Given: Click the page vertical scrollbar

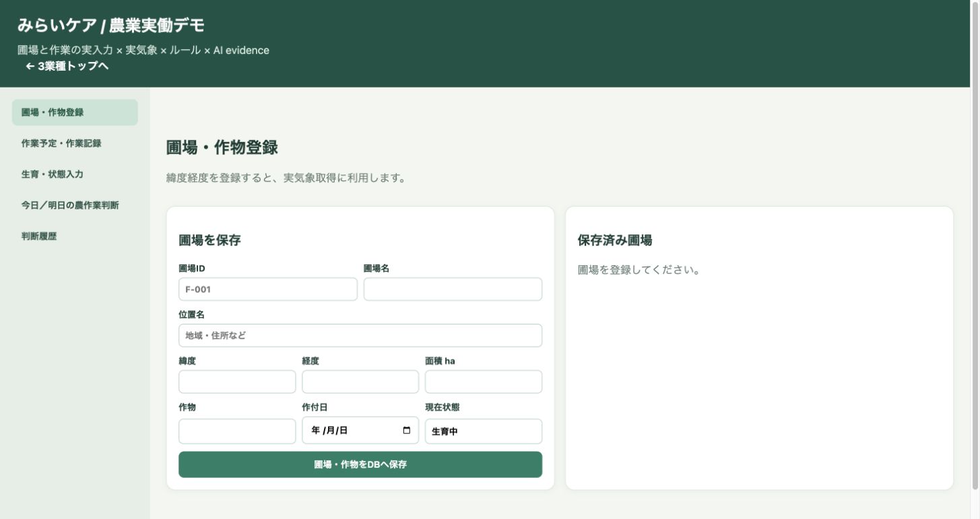Looking at the screenshot, I should pos(975,245).
